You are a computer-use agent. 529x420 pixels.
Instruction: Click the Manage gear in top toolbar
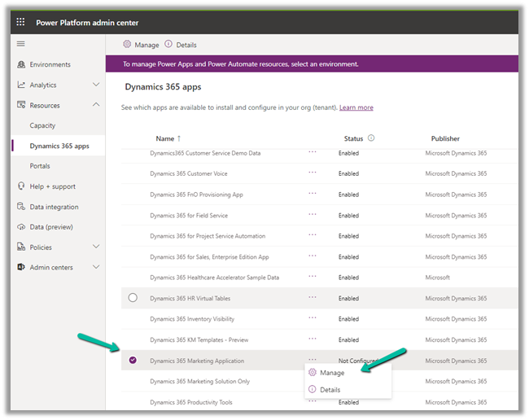(127, 45)
